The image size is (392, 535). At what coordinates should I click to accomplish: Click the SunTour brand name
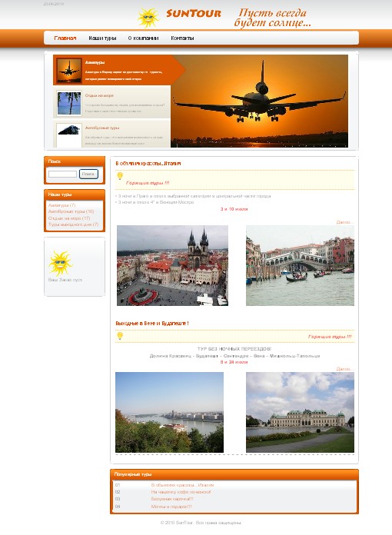coord(194,14)
